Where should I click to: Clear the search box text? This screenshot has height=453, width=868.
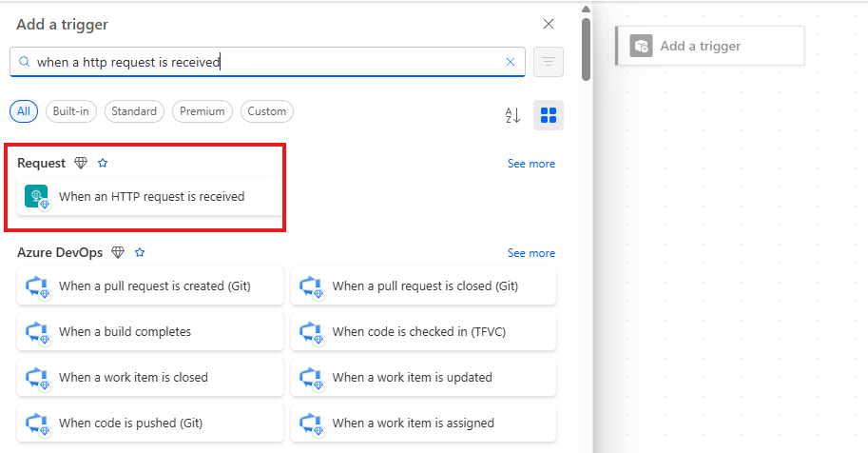511,62
